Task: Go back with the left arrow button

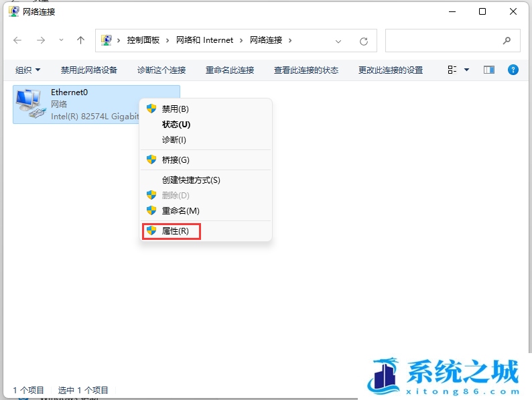Action: pos(17,41)
